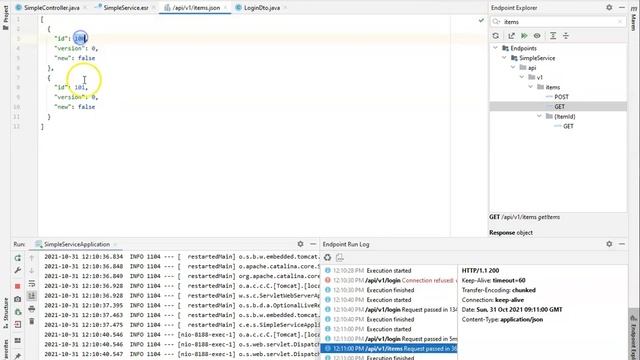
Task: Hide the Endpoint Explorer panel
Action: (622, 7)
